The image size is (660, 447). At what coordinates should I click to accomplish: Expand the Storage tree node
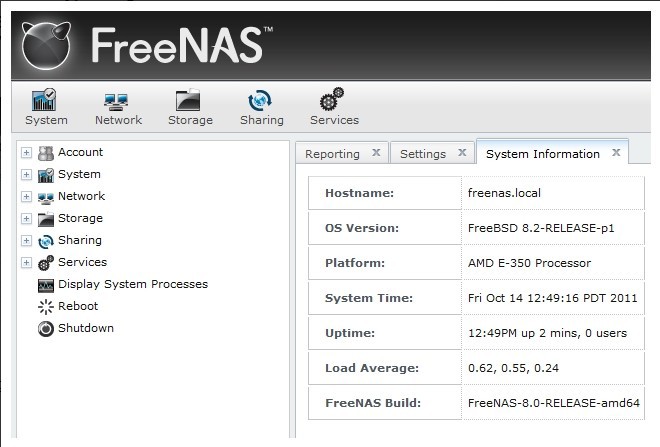(26, 219)
